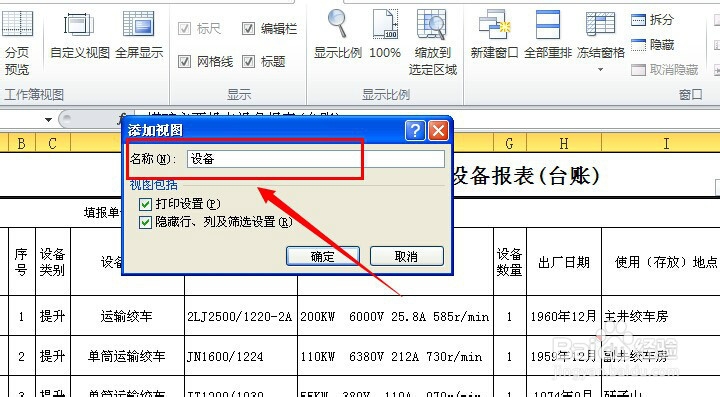Click cell '110KW 6380V 212A 730r/min'
720x397 pixels.
395,356
